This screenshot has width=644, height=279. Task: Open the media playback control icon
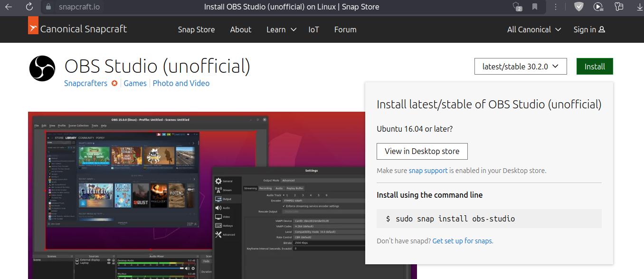tap(598, 7)
